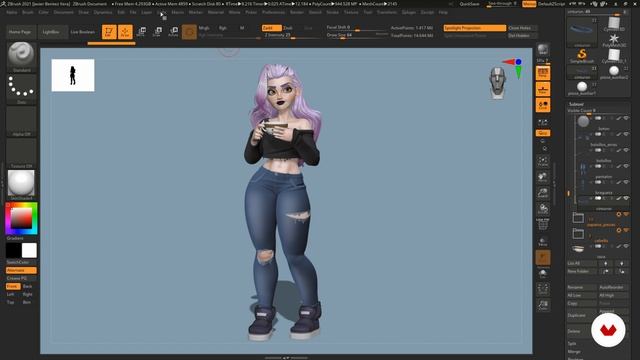The width and height of the screenshot is (640, 360).
Task: Click the Spotlight Projection button
Action: (474, 28)
